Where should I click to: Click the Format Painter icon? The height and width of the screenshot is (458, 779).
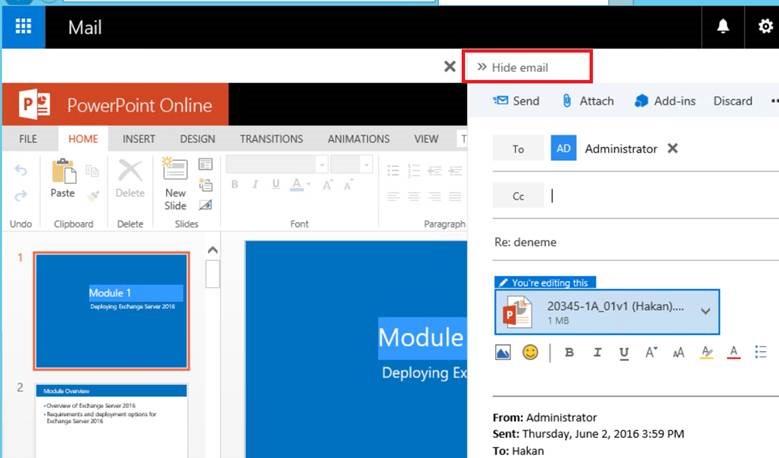pyautogui.click(x=93, y=196)
